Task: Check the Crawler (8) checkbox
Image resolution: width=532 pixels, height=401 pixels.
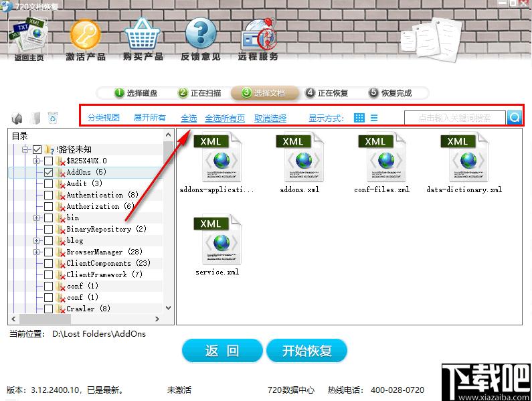Action: click(49, 309)
